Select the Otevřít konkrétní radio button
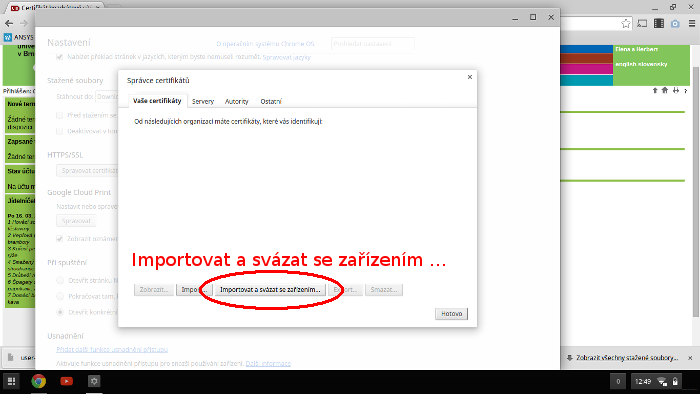Image resolution: width=700 pixels, height=394 pixels. tap(60, 312)
